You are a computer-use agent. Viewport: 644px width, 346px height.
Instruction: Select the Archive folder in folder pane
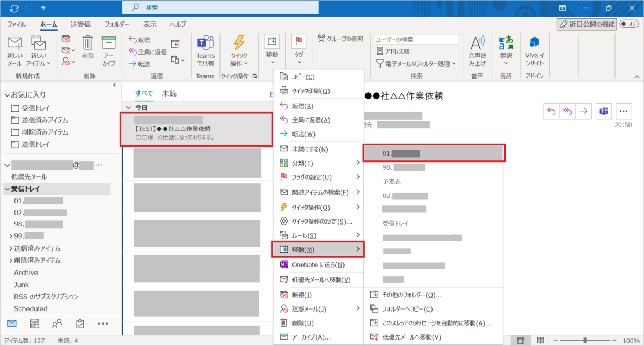[26, 273]
